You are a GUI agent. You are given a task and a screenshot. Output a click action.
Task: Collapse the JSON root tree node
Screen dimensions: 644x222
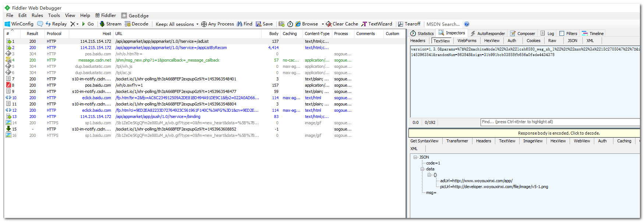click(415, 157)
